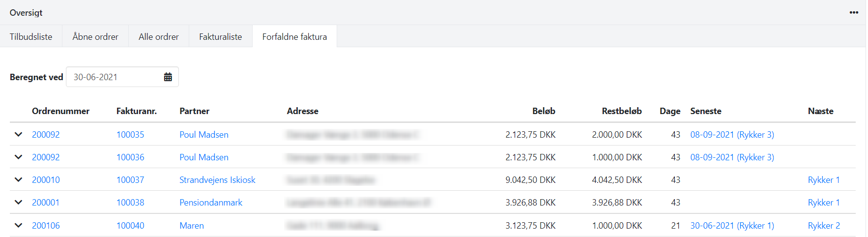Open the three-dot options menu
Image resolution: width=868 pixels, height=237 pixels.
(854, 13)
